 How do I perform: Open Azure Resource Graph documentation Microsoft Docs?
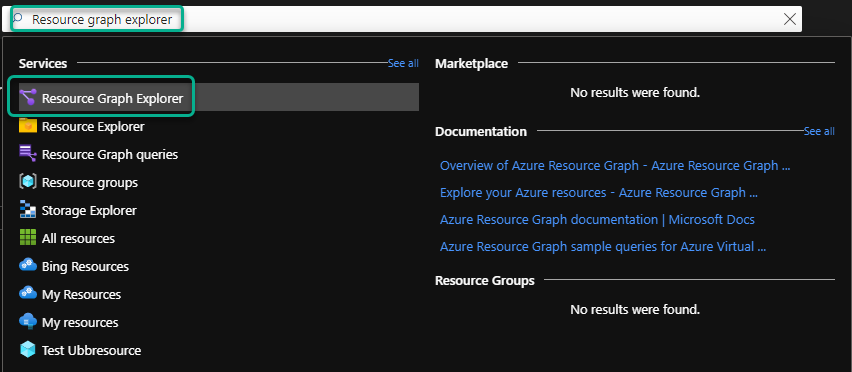point(597,219)
